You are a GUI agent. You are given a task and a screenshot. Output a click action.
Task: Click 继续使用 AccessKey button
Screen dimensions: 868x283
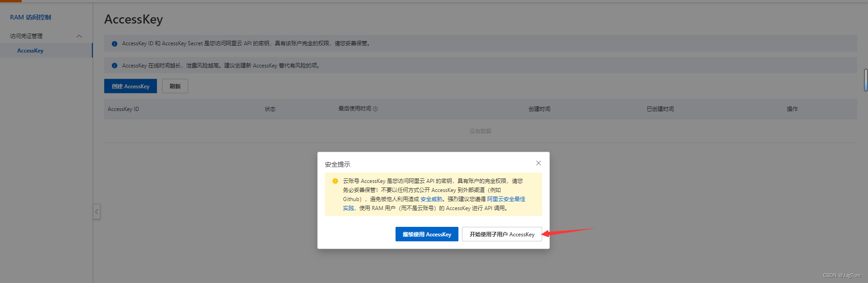point(427,234)
